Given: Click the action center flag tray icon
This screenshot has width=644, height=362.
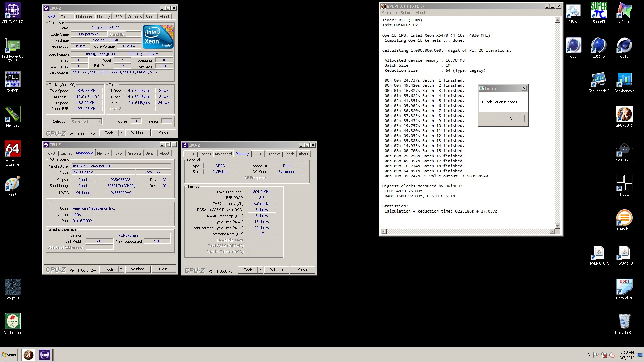Looking at the screenshot, I should [596, 355].
